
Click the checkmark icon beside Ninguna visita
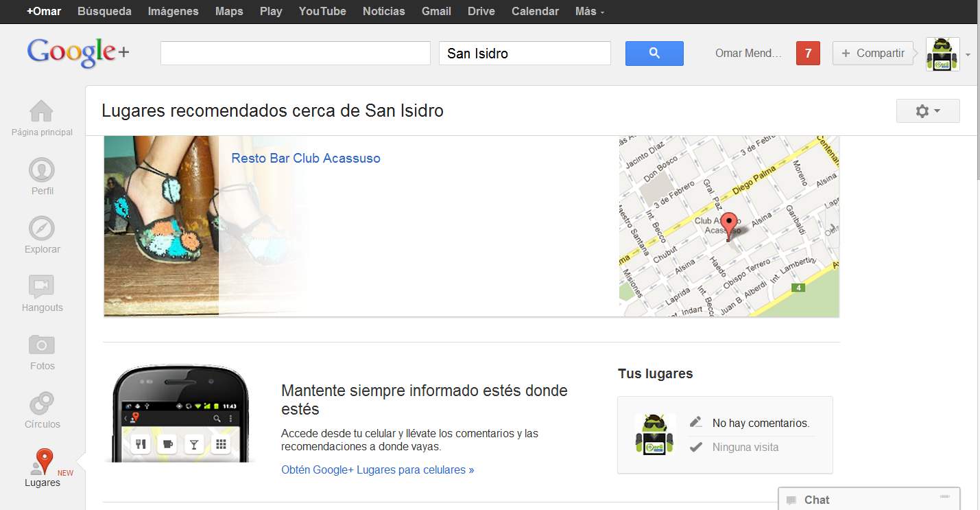(x=696, y=447)
